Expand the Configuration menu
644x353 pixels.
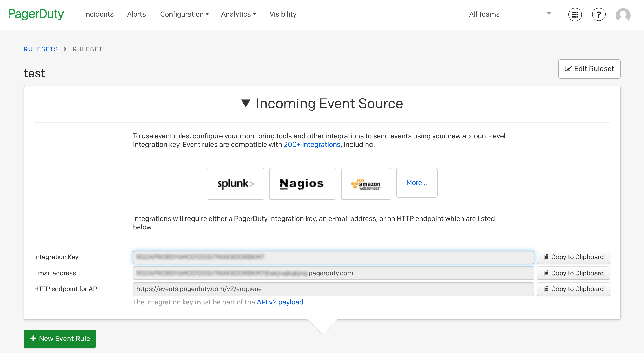184,14
